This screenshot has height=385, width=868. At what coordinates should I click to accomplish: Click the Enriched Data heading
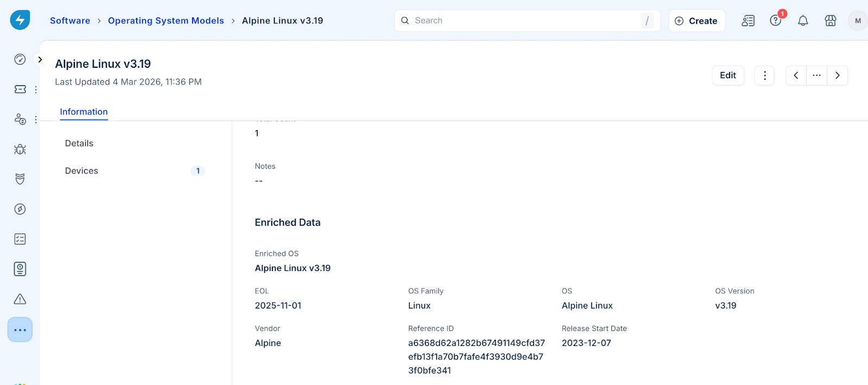pos(288,222)
